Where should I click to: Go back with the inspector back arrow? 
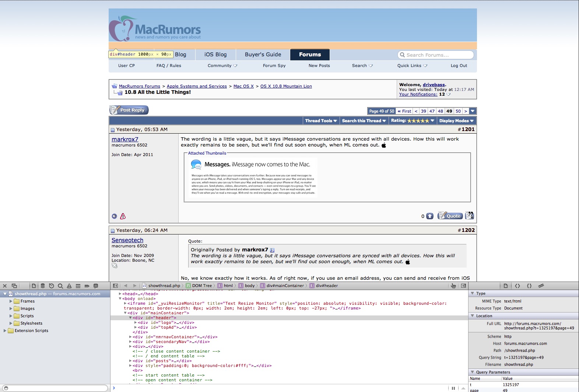click(x=126, y=286)
